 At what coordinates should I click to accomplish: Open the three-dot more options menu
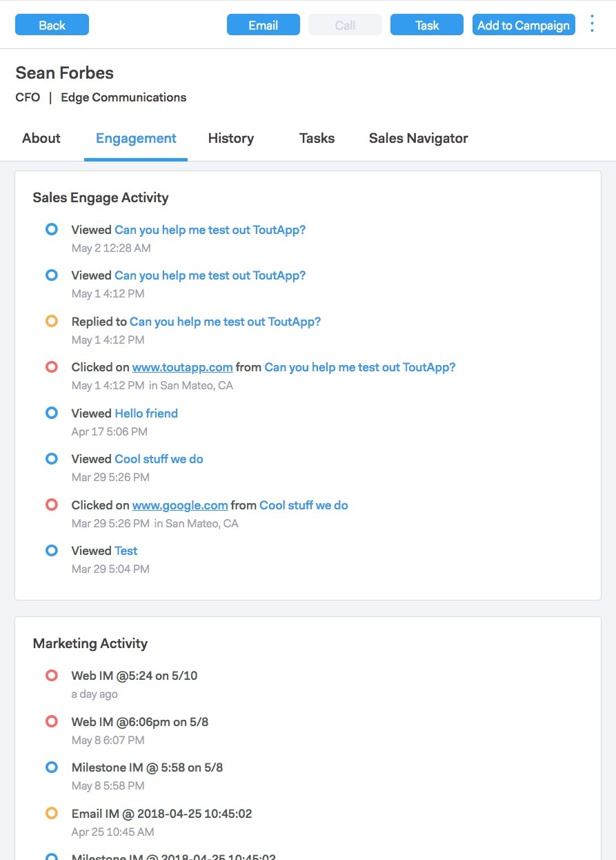592,25
